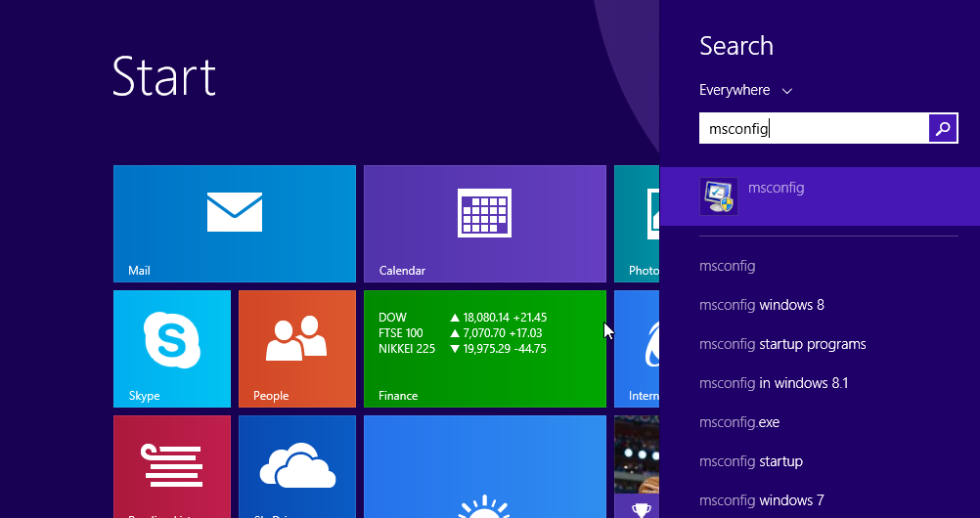Open the Weather tile with sun icon
Screen dimensions: 980x518
485,467
